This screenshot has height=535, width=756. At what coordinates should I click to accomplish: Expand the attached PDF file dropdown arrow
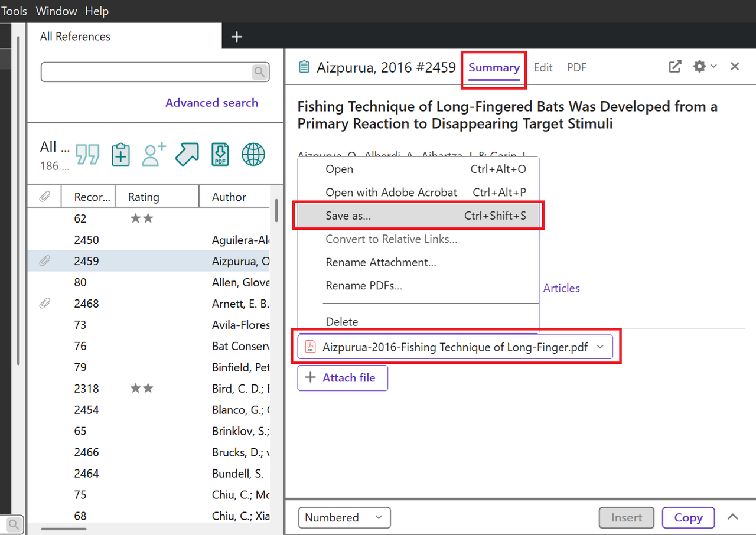coord(601,347)
